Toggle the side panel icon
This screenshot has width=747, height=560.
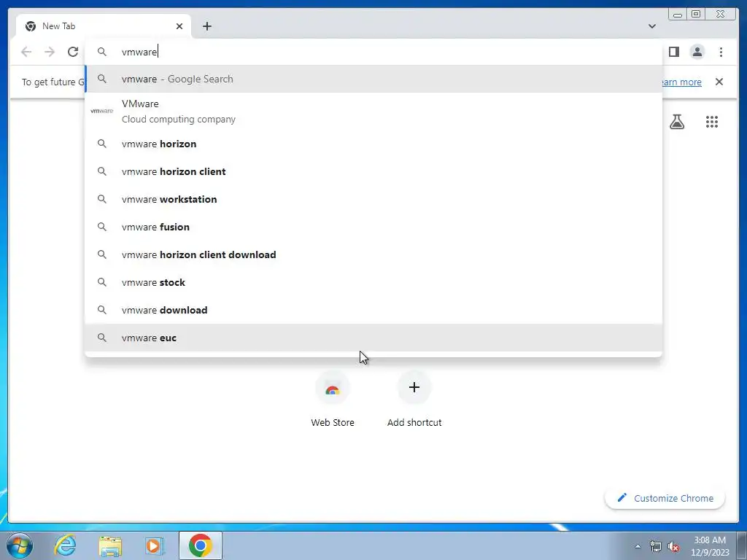tap(673, 52)
